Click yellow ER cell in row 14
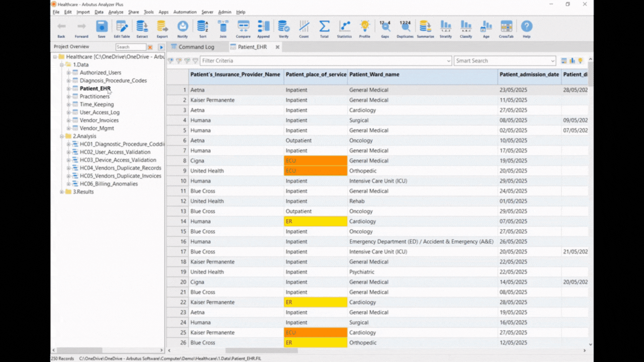The width and height of the screenshot is (644, 362). point(315,221)
